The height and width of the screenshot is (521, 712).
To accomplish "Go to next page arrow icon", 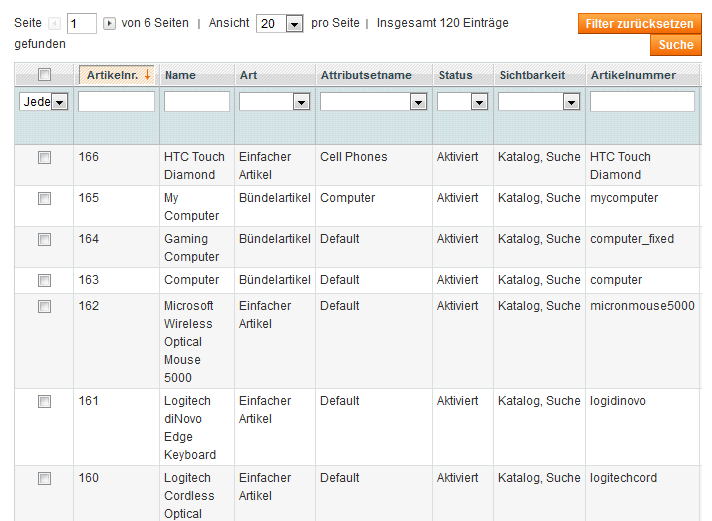I will [x=109, y=23].
